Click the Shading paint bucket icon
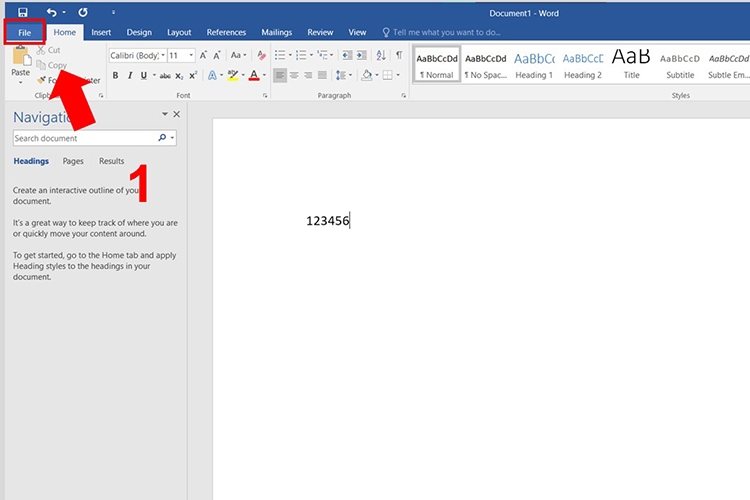The width and height of the screenshot is (750, 500). pos(367,75)
